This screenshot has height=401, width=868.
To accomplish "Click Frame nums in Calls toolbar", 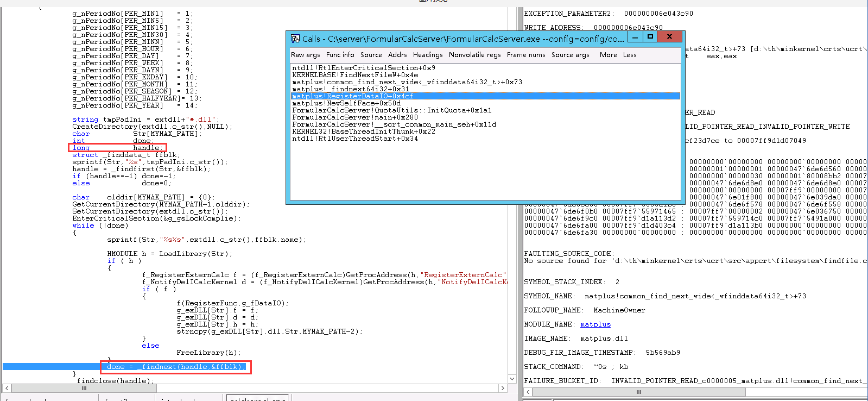I will point(525,55).
